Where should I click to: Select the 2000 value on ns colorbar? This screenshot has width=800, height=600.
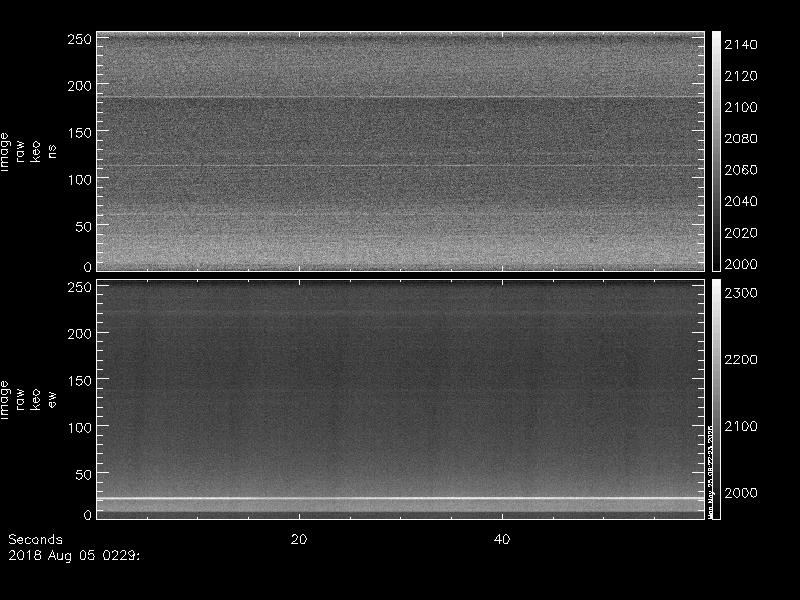point(741,264)
